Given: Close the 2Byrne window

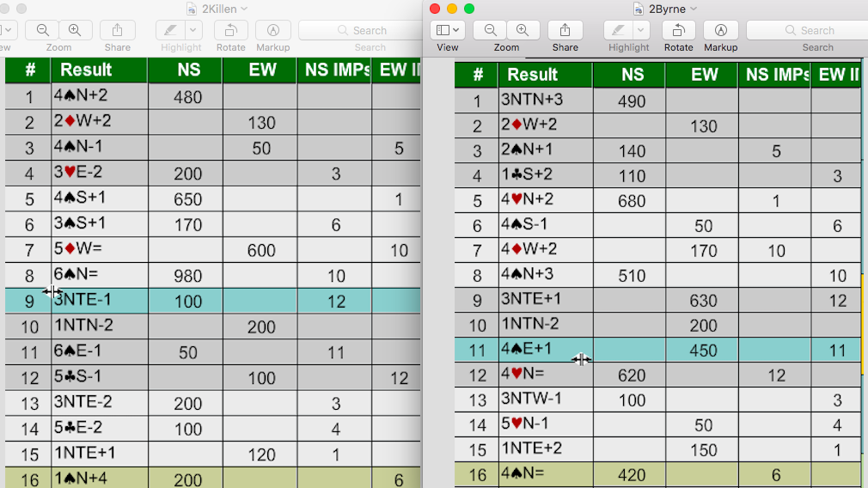Looking at the screenshot, I should click(x=435, y=9).
